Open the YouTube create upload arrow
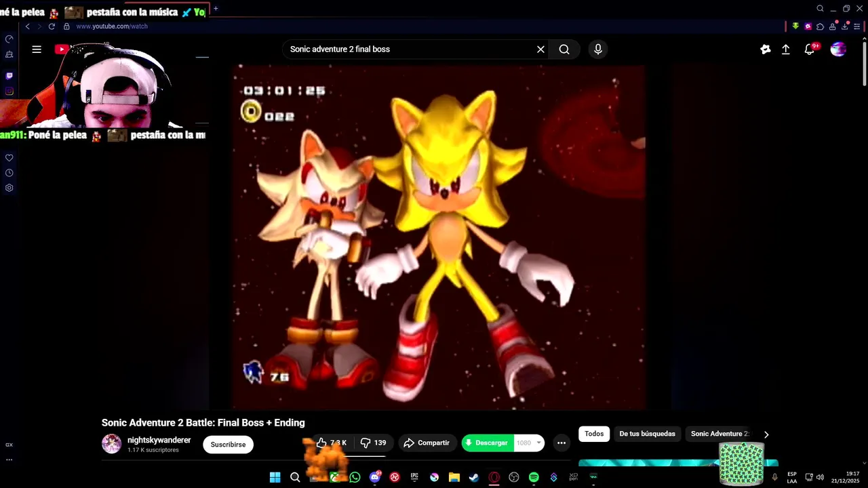Image resolution: width=868 pixels, height=488 pixels. 786,49
